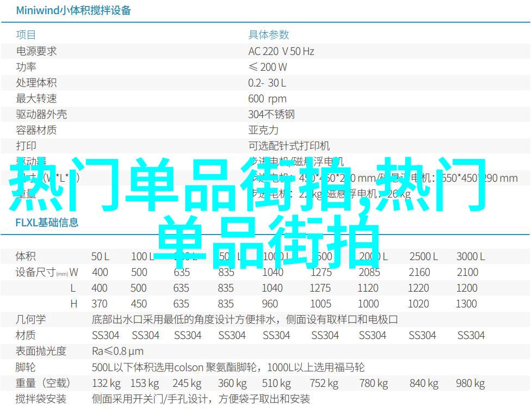
Task: Select the 具体参数 column header
Action: (268, 35)
